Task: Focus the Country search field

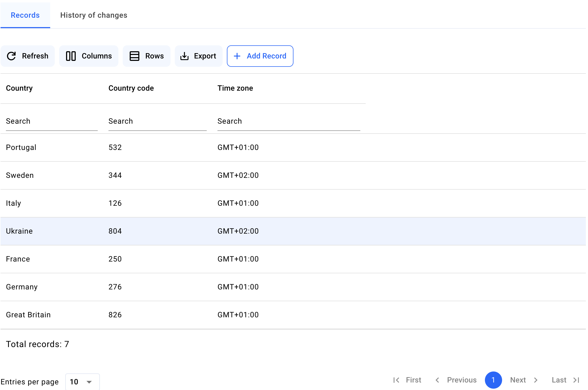Action: click(x=52, y=122)
